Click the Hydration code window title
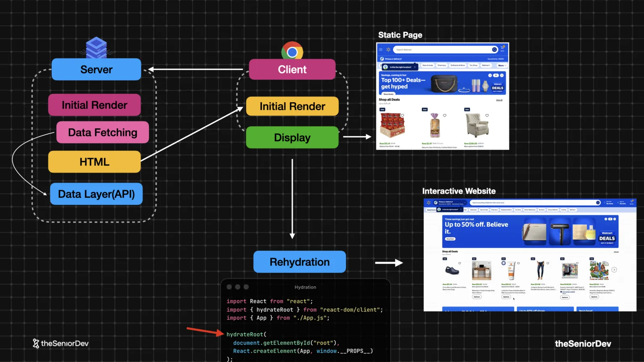The width and height of the screenshot is (644, 362). click(305, 287)
